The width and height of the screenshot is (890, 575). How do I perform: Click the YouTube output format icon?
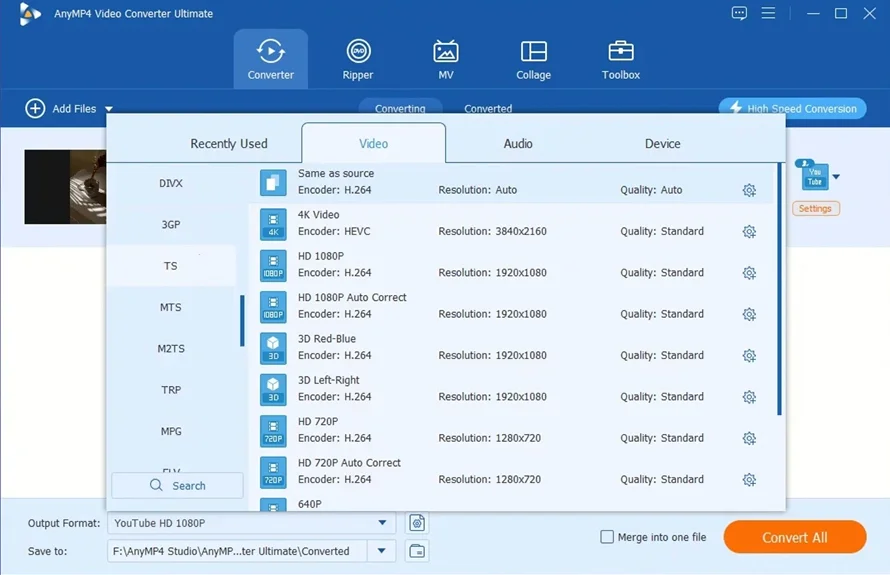click(x=814, y=175)
